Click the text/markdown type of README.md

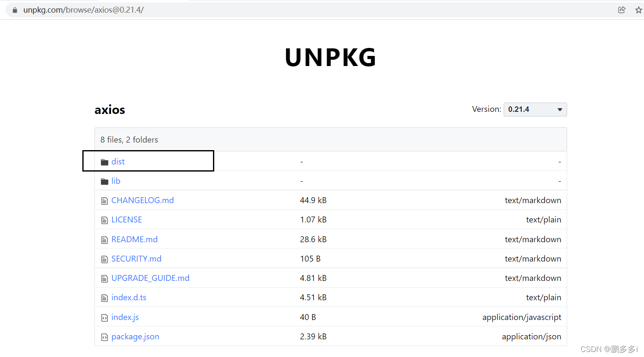[533, 239]
